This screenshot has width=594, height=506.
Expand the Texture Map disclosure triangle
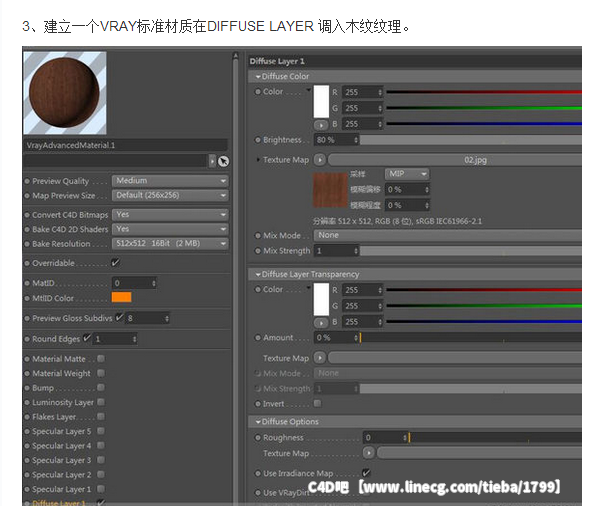click(258, 160)
